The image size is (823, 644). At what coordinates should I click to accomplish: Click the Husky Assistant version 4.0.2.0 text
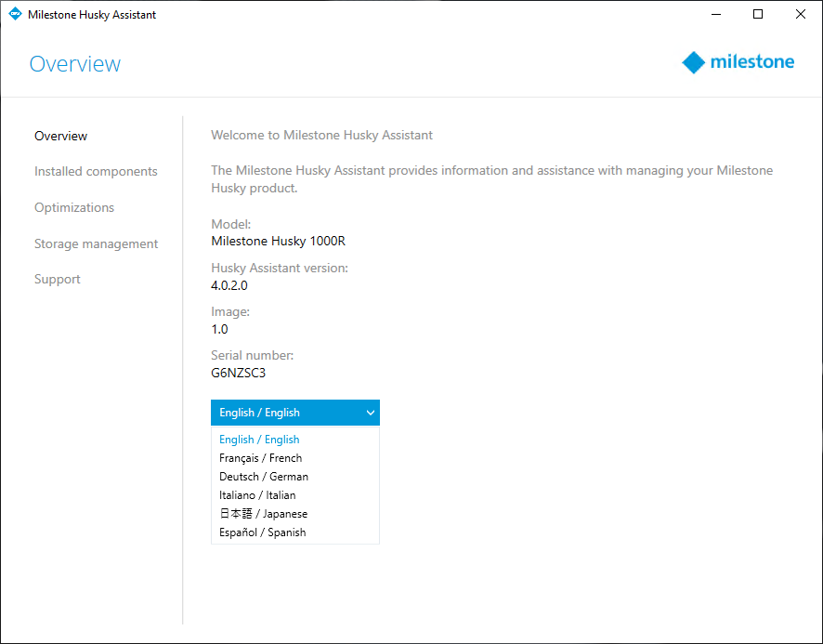[x=229, y=285]
